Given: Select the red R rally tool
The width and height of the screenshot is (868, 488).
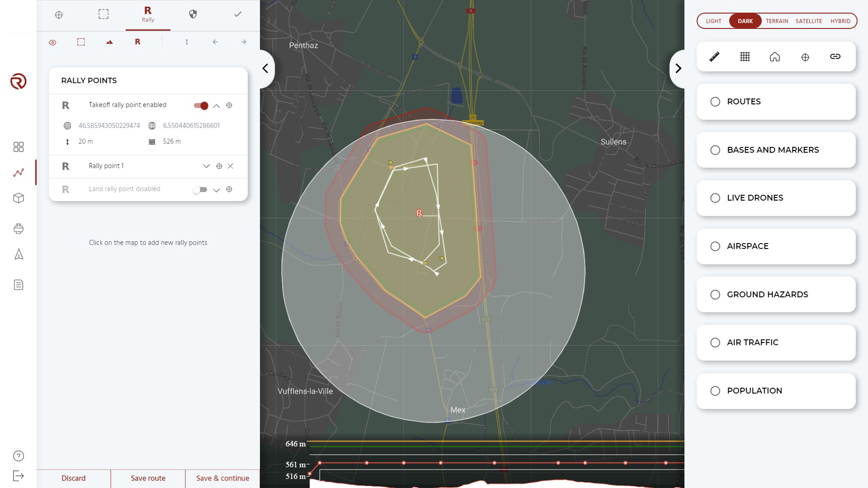Looking at the screenshot, I should pos(137,42).
